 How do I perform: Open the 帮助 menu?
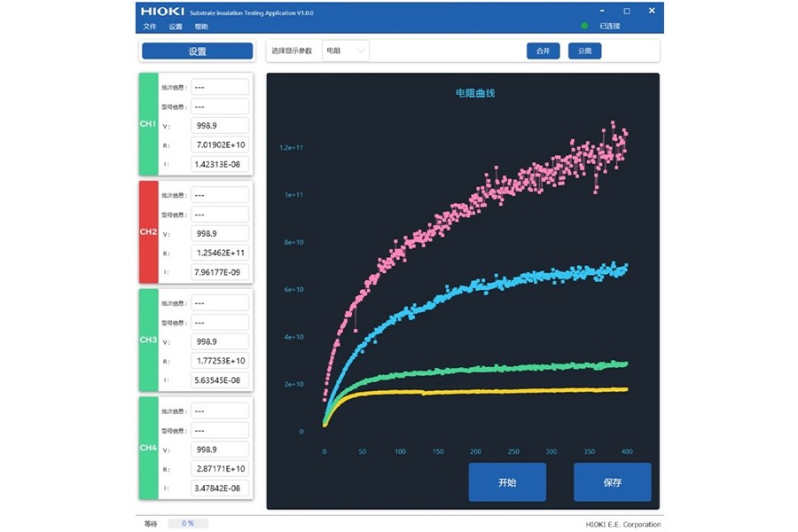(x=201, y=27)
